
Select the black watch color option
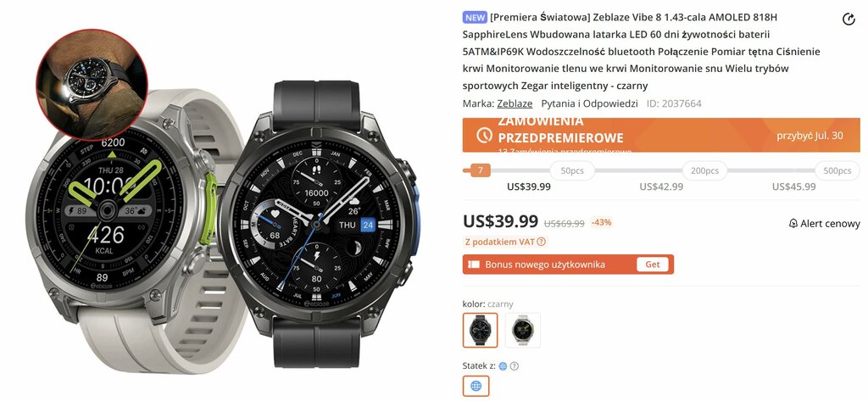pyautogui.click(x=480, y=330)
